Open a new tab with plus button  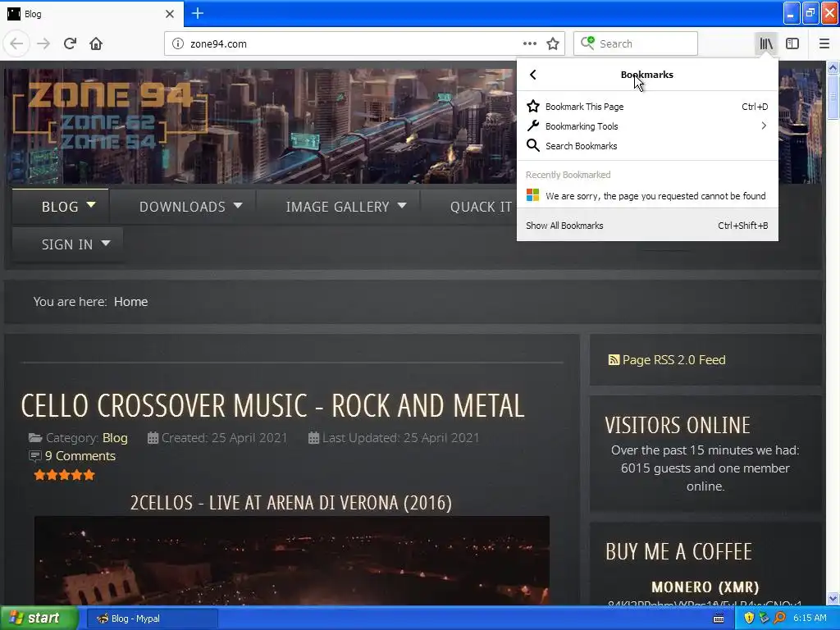tap(198, 13)
